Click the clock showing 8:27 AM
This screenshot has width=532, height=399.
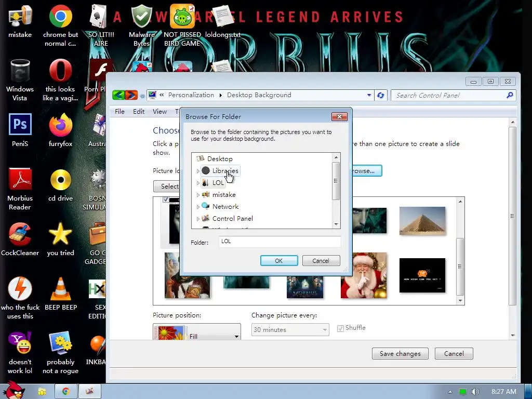click(x=503, y=392)
